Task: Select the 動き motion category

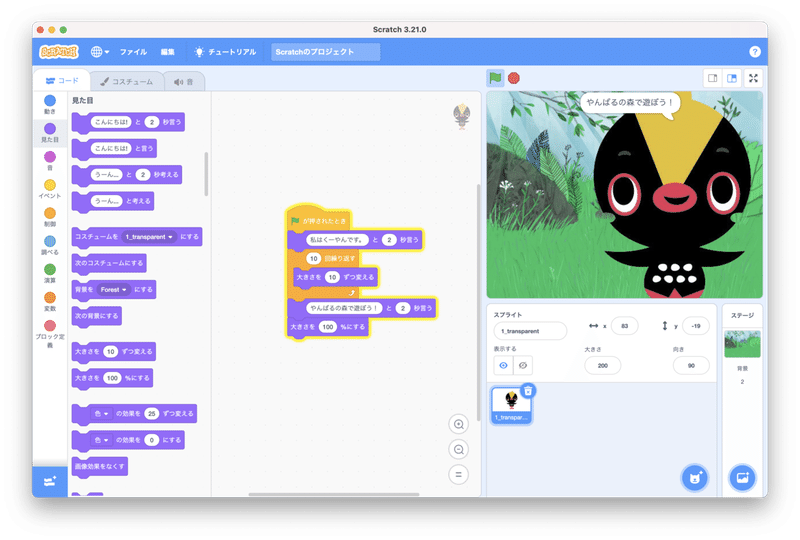Action: point(49,104)
